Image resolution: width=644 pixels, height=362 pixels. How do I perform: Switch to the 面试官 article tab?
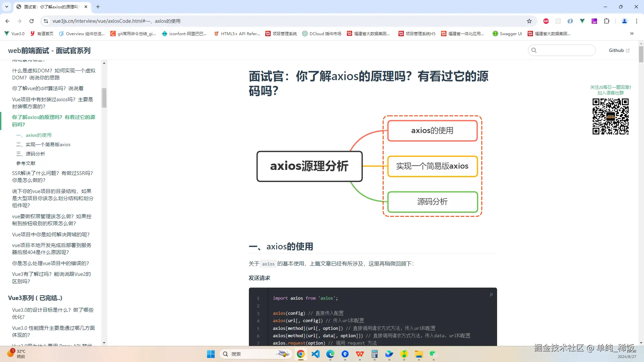(50, 7)
